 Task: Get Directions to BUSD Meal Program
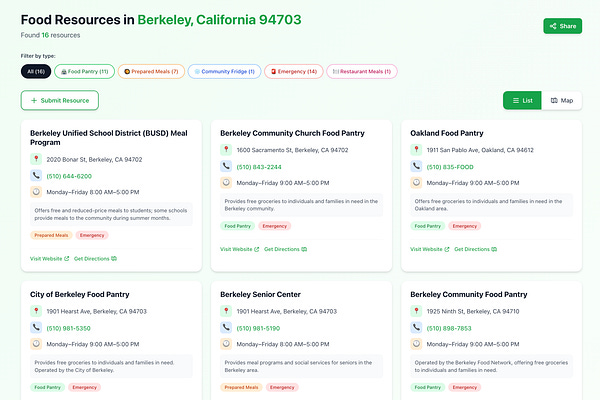tap(95, 259)
